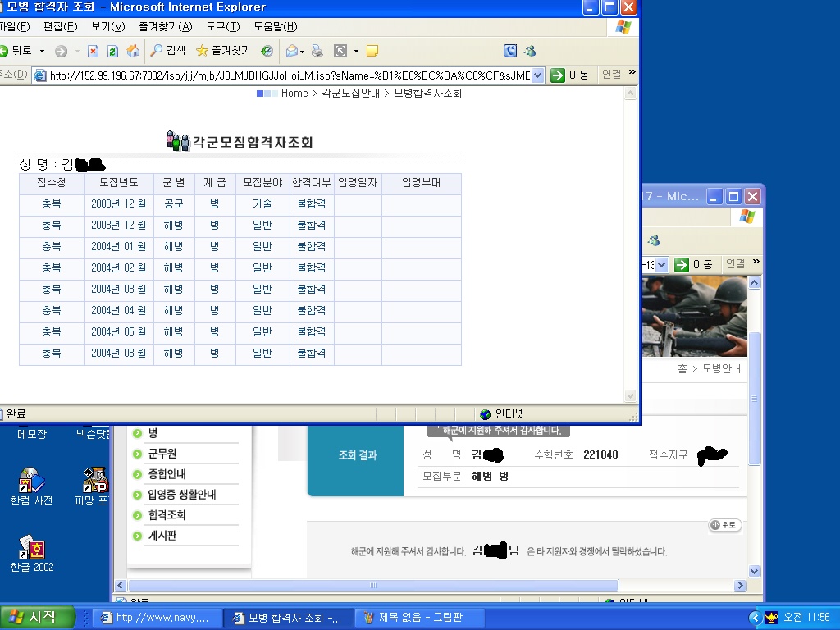This screenshot has width=840, height=630.
Task: Open the Back button history dropdown arrow
Action: 42,51
